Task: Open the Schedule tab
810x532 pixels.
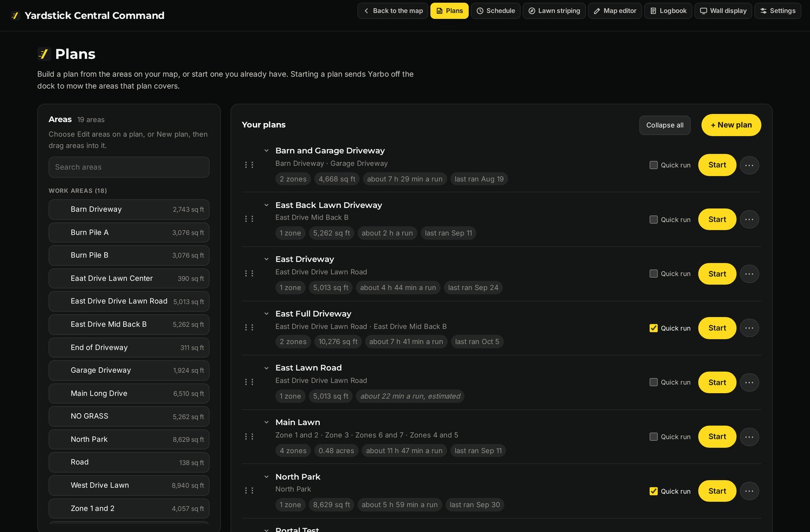Action: [496, 11]
